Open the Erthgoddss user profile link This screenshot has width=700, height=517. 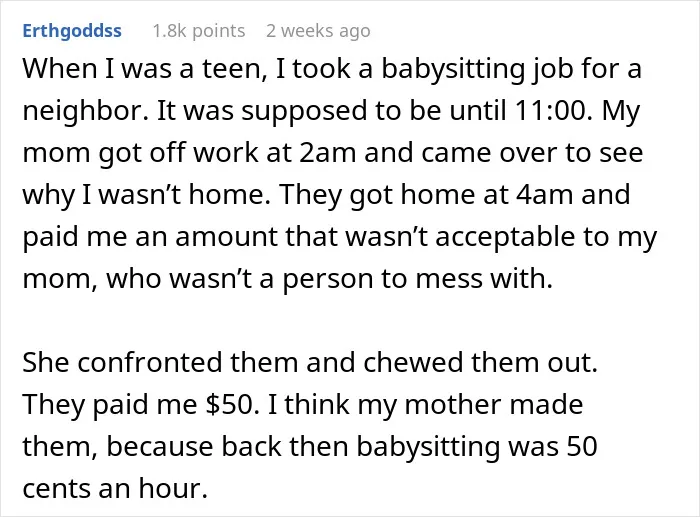coord(72,31)
